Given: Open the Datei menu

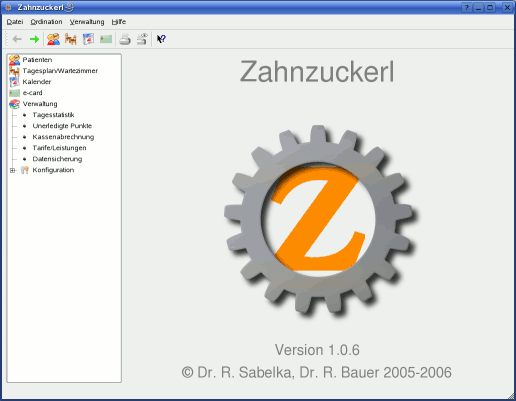Looking at the screenshot, I should (15, 22).
